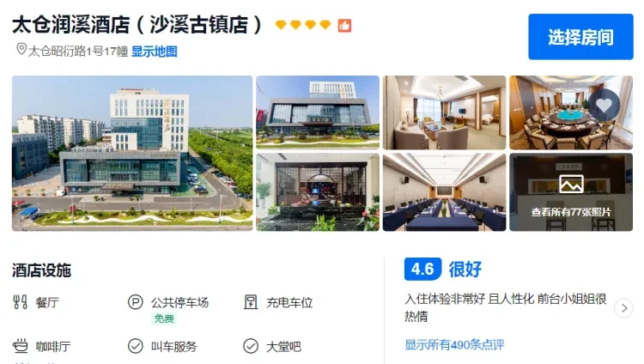Click the orange thumbs-up recommended badge
Viewport: 644px width, 364px height.
click(x=344, y=26)
